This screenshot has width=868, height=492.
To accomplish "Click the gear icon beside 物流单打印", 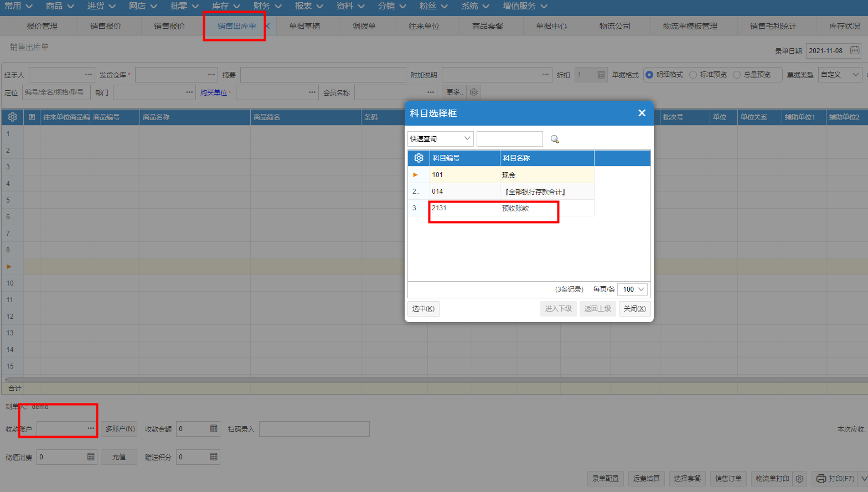I will coord(799,479).
